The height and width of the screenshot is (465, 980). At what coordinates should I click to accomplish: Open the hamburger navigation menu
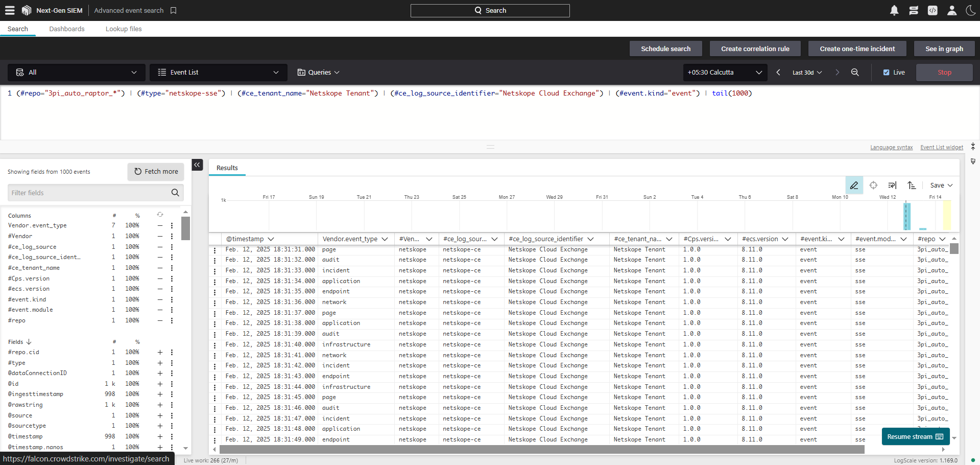10,10
